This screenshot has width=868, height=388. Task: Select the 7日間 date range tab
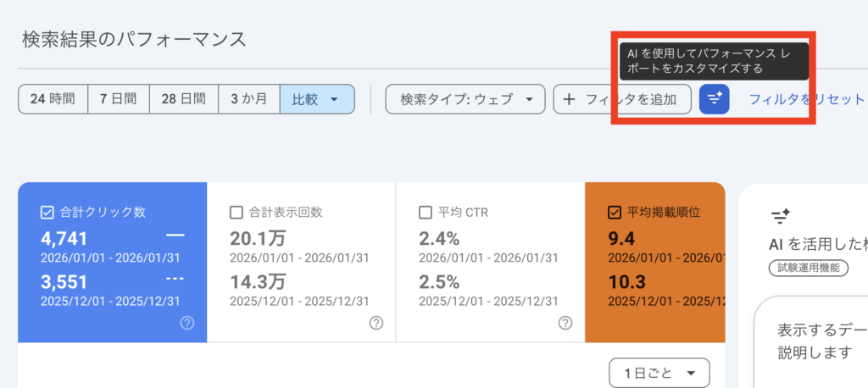point(119,99)
